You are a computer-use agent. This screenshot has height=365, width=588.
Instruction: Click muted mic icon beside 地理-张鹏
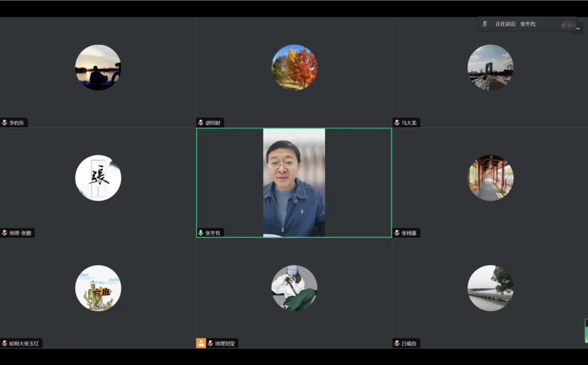4,233
